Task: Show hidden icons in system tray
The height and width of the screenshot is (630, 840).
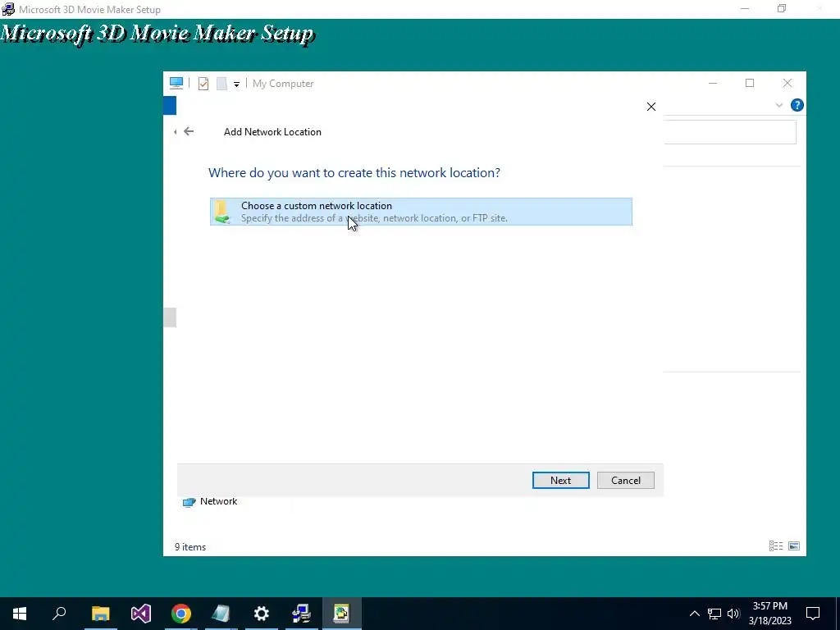Action: click(694, 614)
